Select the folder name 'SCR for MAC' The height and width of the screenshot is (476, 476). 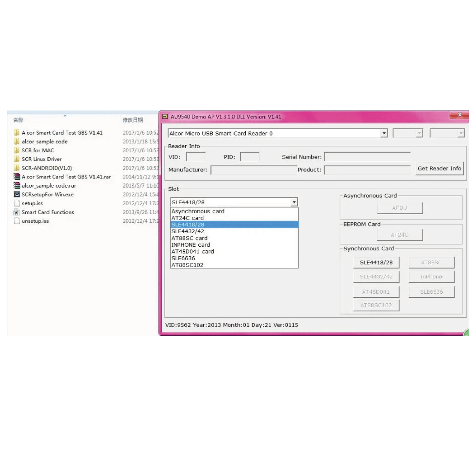pyautogui.click(x=38, y=150)
